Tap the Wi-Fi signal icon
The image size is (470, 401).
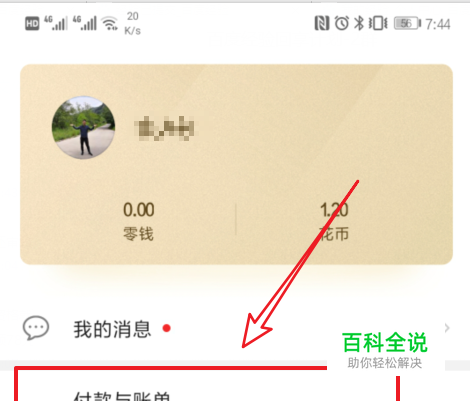click(110, 24)
